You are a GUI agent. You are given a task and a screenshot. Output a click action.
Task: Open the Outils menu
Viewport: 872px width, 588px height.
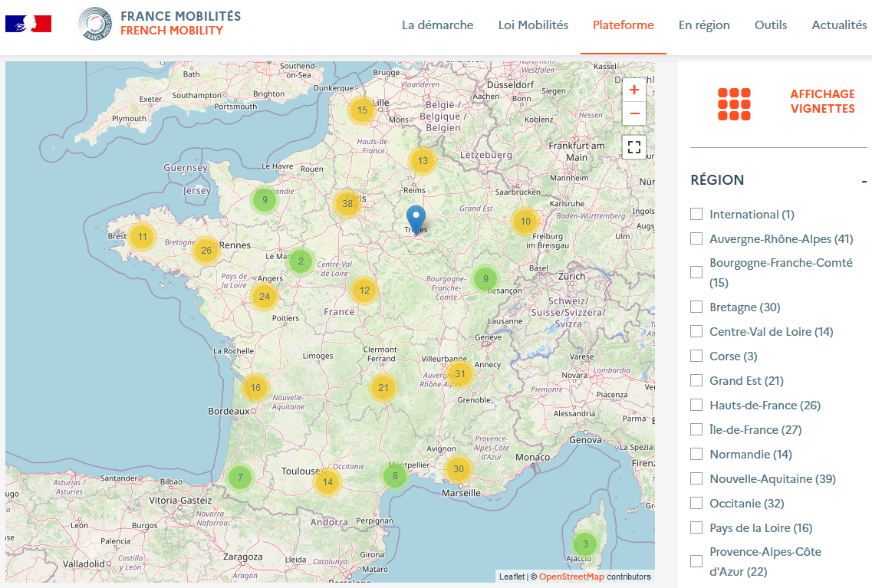pos(771,25)
